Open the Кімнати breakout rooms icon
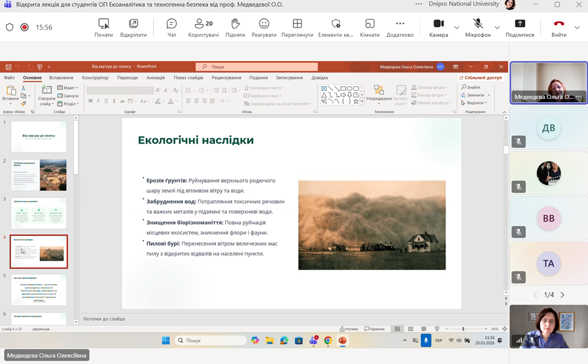The image size is (588, 364). (x=369, y=27)
